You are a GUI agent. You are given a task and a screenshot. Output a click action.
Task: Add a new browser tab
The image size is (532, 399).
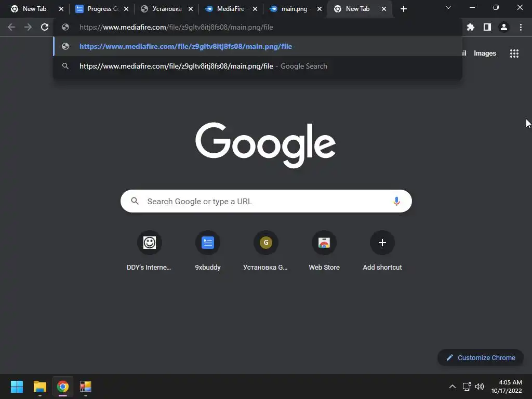[x=403, y=9]
